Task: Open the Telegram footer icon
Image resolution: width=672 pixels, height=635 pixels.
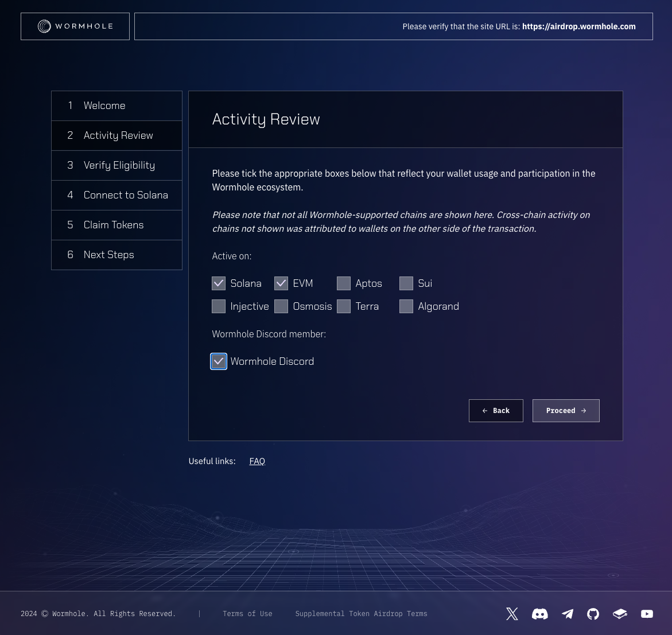Action: [x=568, y=614]
